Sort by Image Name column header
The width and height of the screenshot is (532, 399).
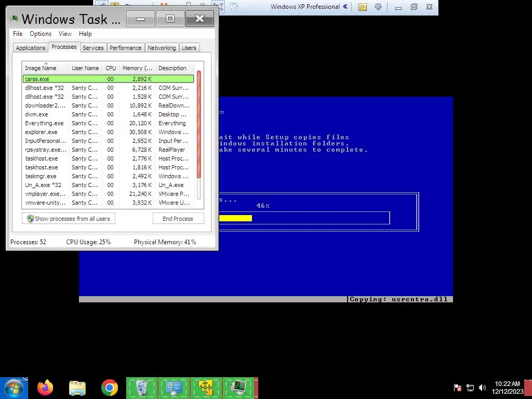click(x=46, y=68)
